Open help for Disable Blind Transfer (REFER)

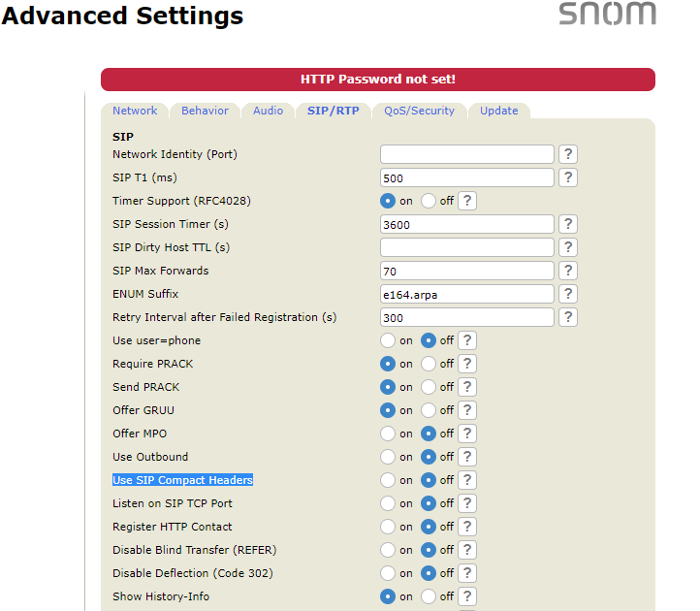pos(467,550)
